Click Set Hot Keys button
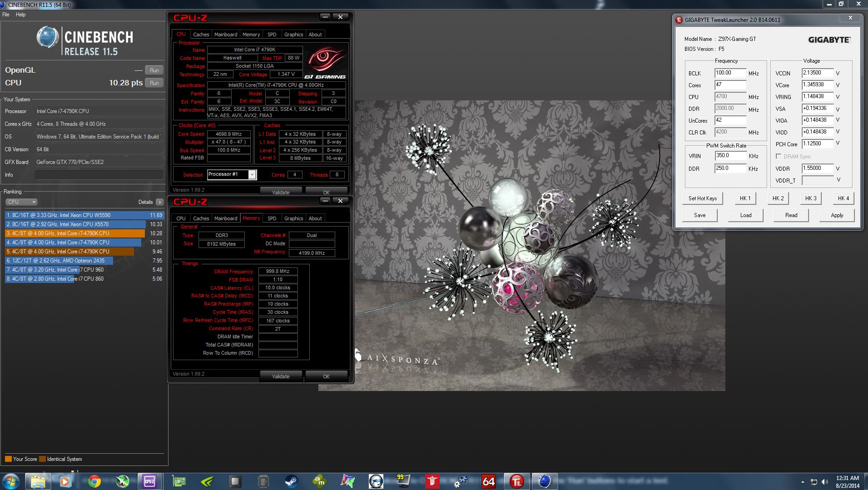The height and width of the screenshot is (490, 868). pyautogui.click(x=703, y=198)
